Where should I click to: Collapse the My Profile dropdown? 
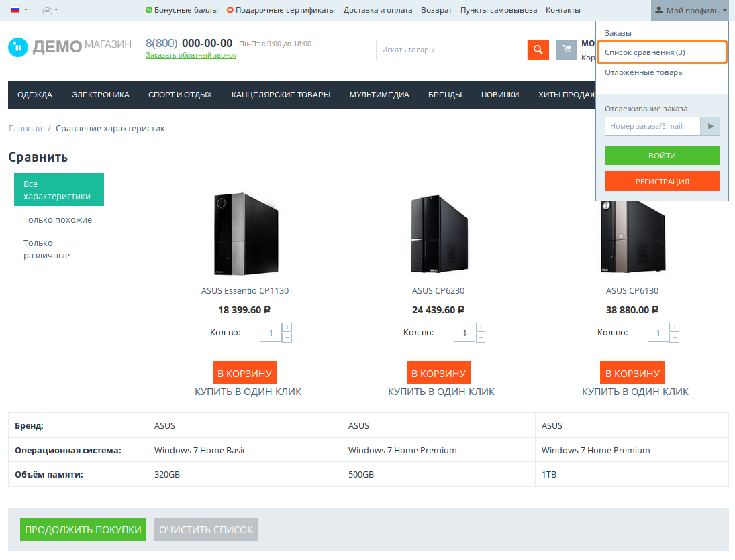689,10
